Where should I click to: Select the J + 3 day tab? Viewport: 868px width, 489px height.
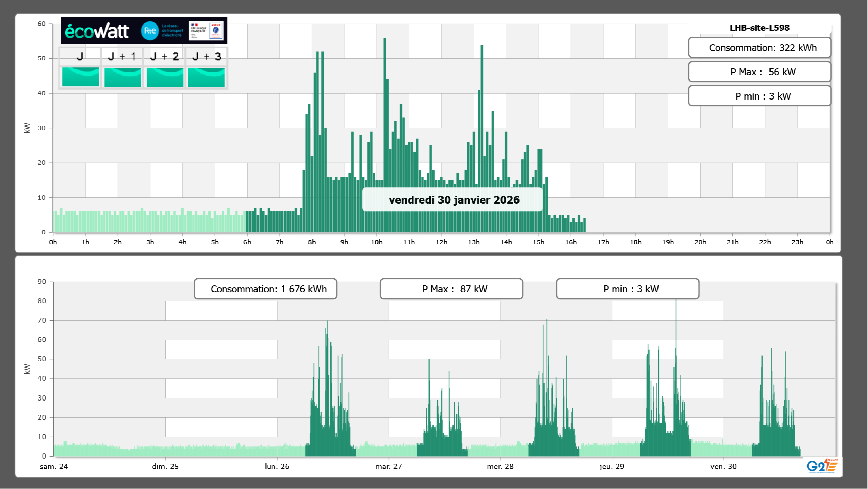[206, 56]
